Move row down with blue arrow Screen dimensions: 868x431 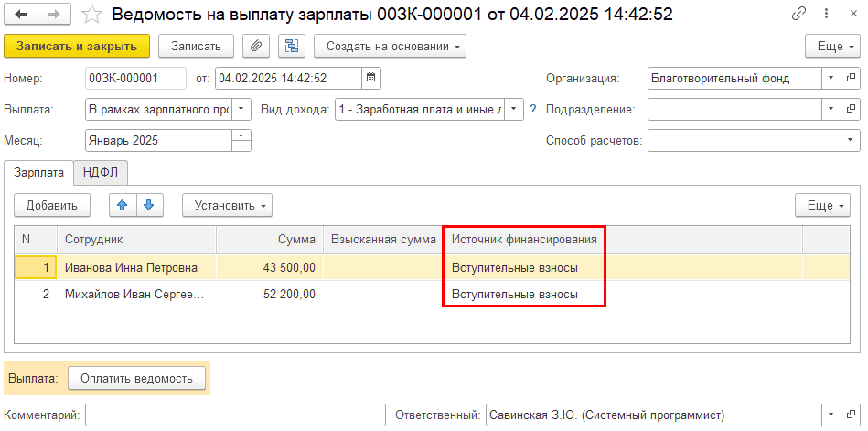coord(149,206)
